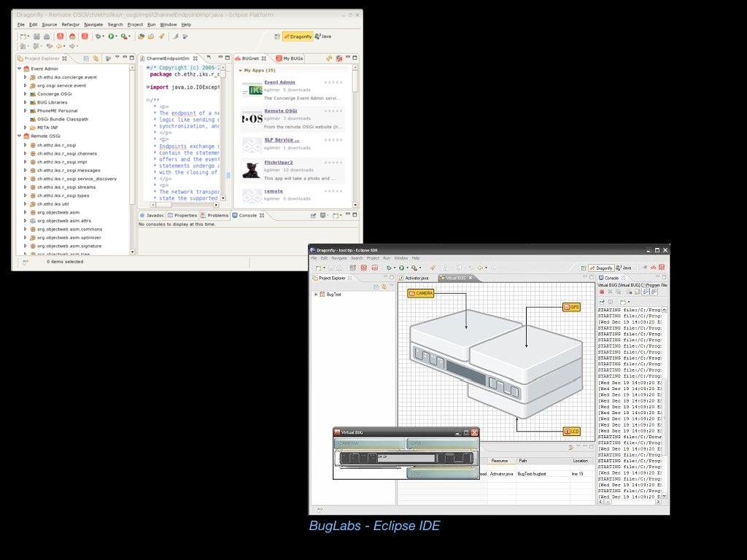Click Open Perspective icon beside Dragonfly in Eclipse Platform

(x=276, y=36)
